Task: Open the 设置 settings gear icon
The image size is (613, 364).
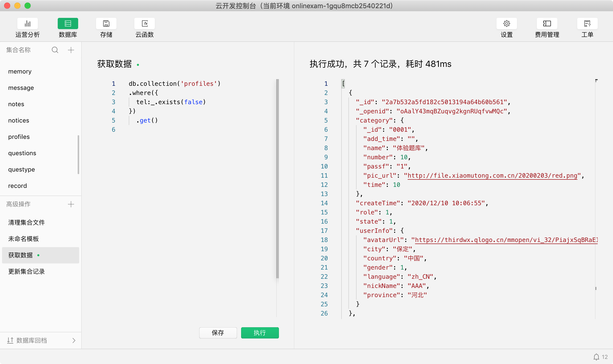Action: [506, 24]
